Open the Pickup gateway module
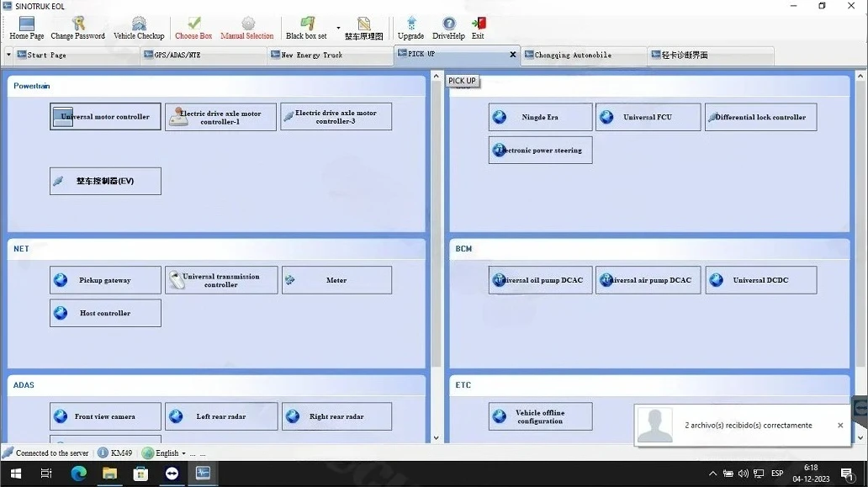 (105, 280)
